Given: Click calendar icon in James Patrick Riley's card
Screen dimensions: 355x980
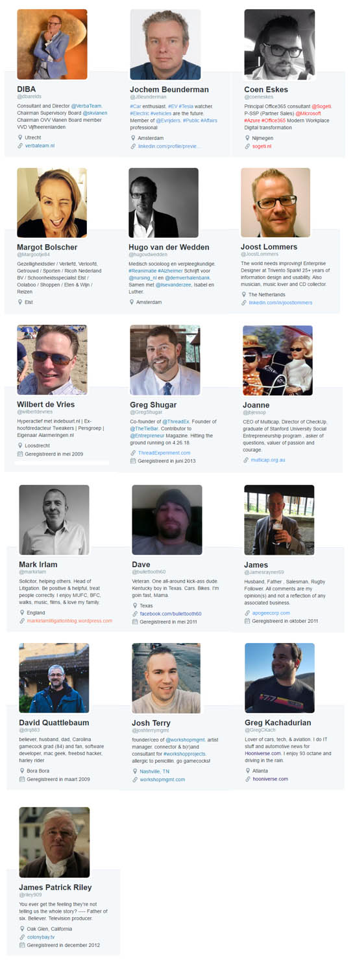Looking at the screenshot, I should point(22,945).
